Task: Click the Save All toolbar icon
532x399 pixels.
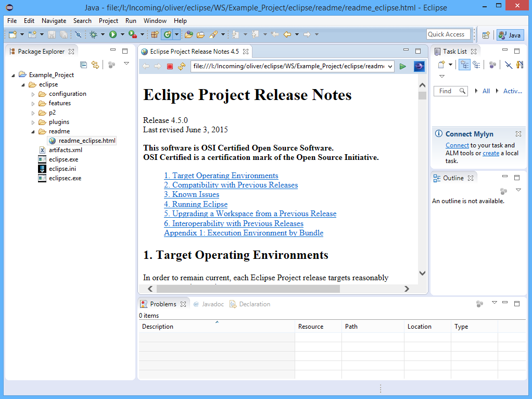Action: tap(64, 34)
